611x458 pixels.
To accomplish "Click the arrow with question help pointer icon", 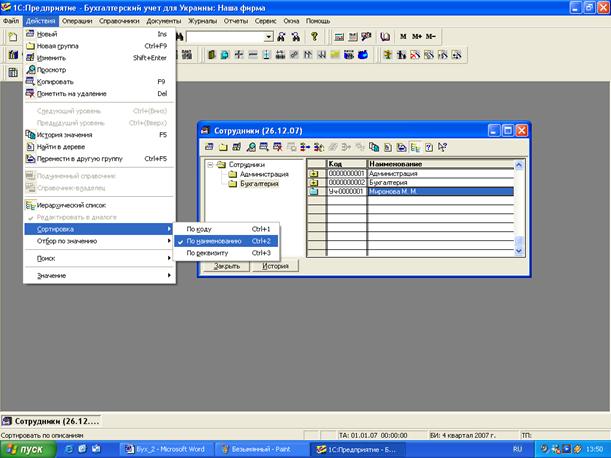I will pos(442,147).
